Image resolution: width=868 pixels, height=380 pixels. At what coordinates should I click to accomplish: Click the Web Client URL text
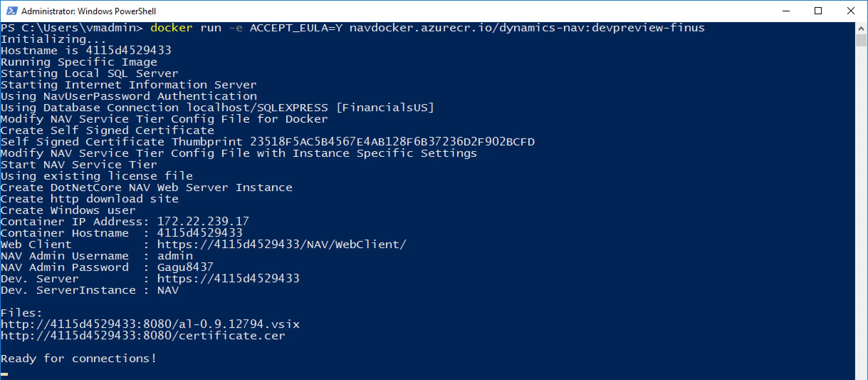coord(282,245)
